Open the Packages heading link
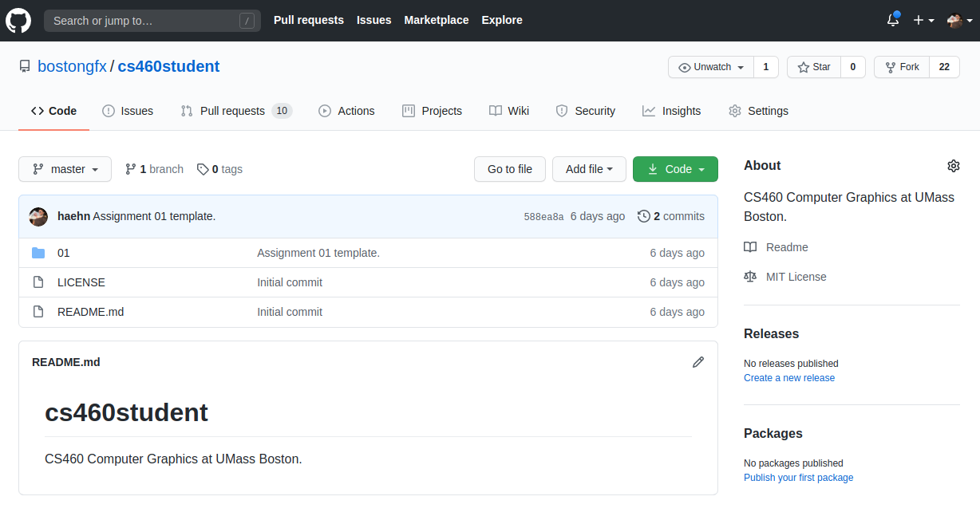Viewport: 980px width, 520px height. (773, 433)
